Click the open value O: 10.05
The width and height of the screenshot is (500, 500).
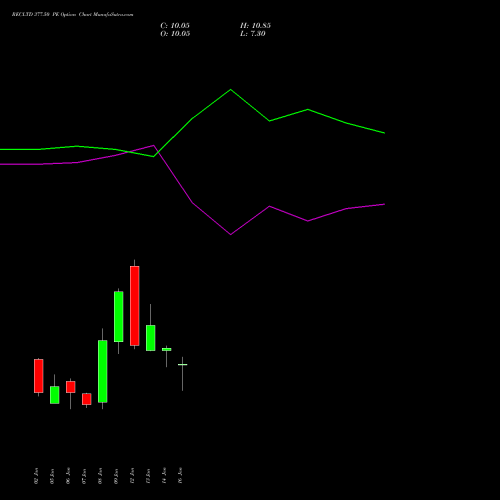(175, 34)
